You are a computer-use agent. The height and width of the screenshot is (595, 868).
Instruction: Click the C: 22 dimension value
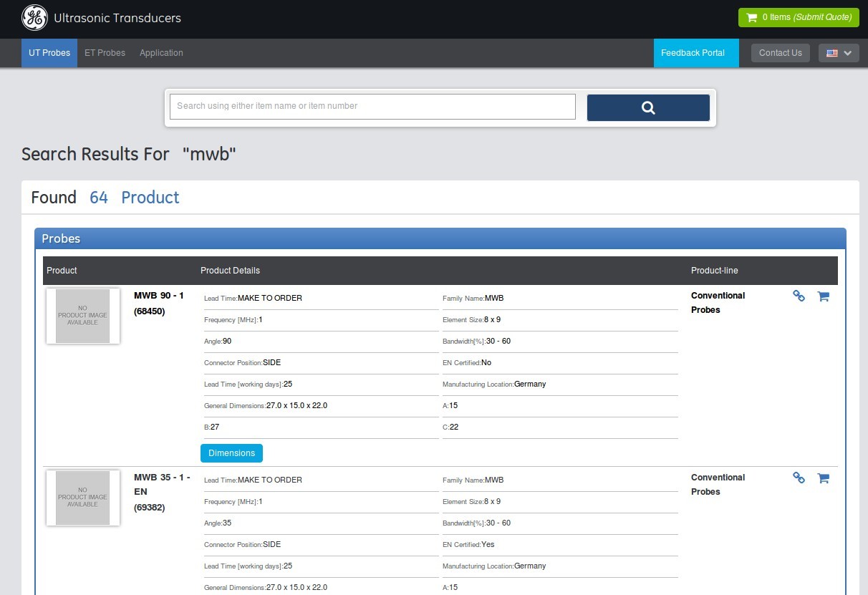(454, 427)
